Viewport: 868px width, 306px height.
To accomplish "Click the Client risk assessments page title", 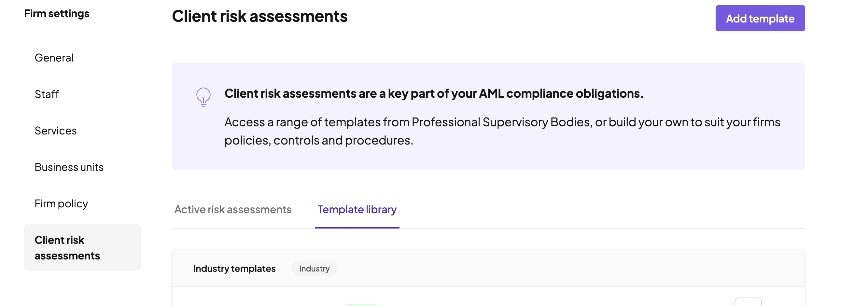I will [x=259, y=16].
